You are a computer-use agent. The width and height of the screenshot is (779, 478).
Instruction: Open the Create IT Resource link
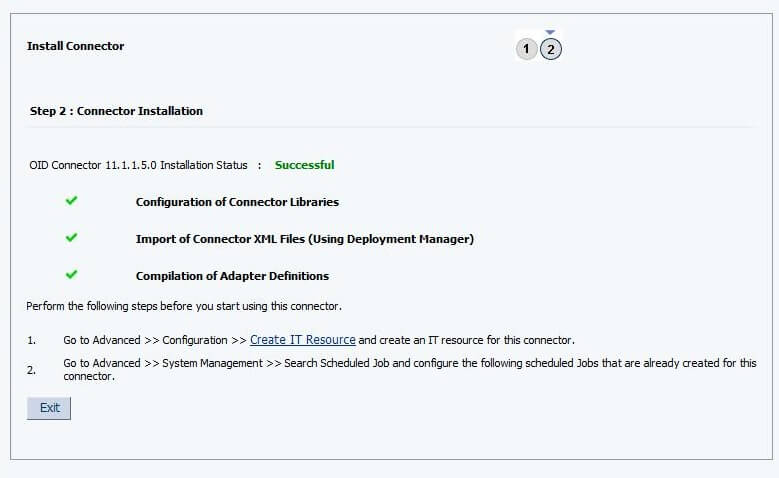[x=302, y=340]
